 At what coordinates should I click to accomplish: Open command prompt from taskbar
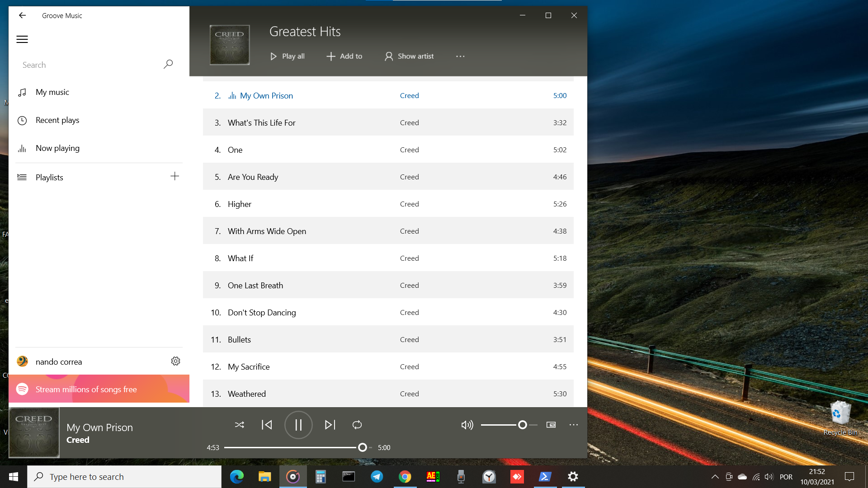point(349,477)
